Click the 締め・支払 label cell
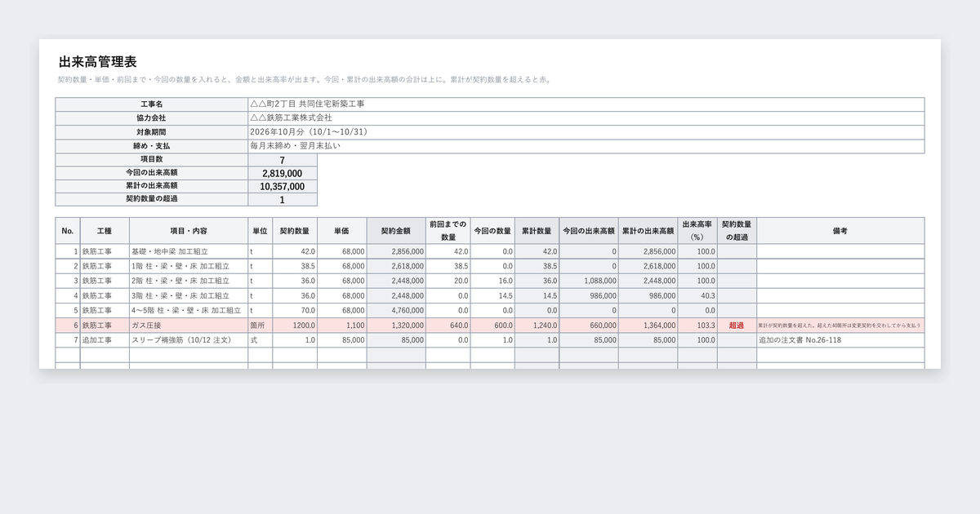 point(152,146)
